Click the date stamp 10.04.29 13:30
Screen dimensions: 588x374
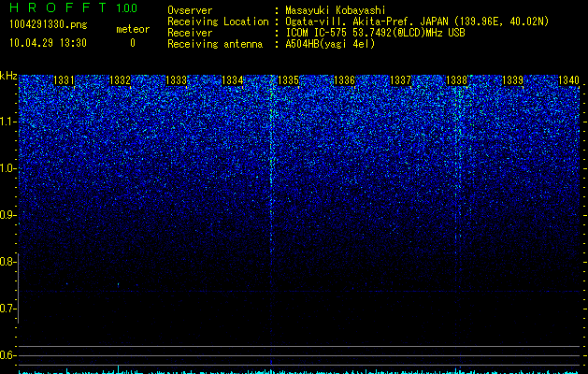pos(48,43)
